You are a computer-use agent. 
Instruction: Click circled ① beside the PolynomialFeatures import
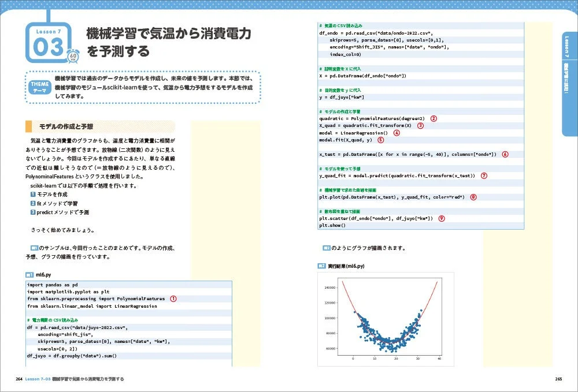(x=172, y=298)
